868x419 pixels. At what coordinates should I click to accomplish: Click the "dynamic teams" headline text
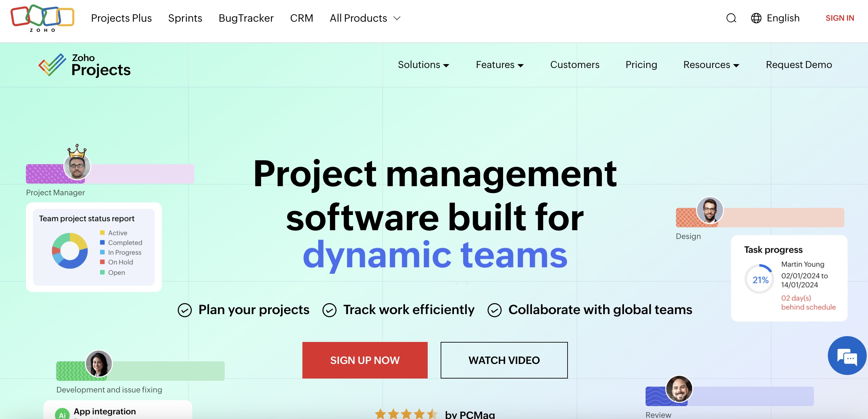435,255
